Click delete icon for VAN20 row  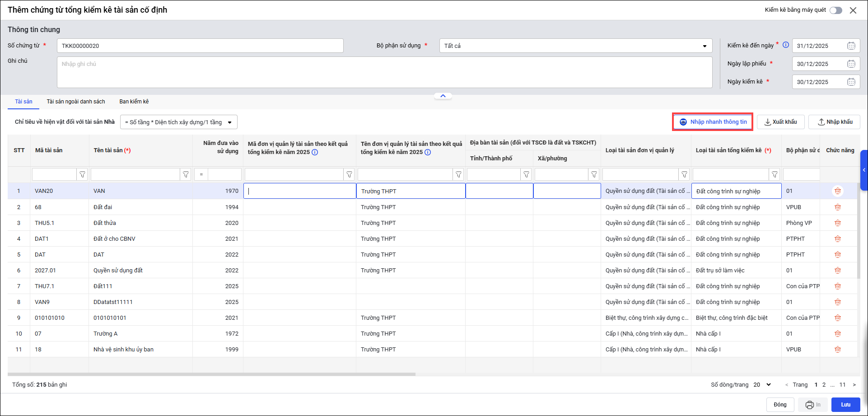pos(837,191)
